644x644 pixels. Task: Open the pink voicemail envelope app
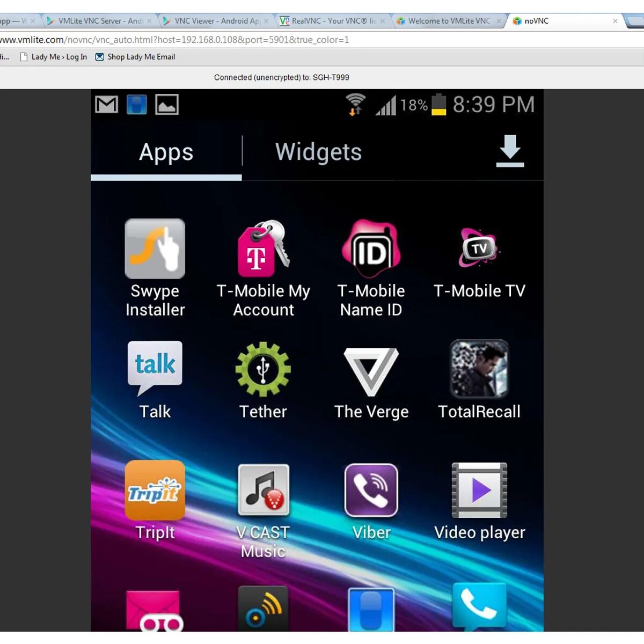pos(155,611)
